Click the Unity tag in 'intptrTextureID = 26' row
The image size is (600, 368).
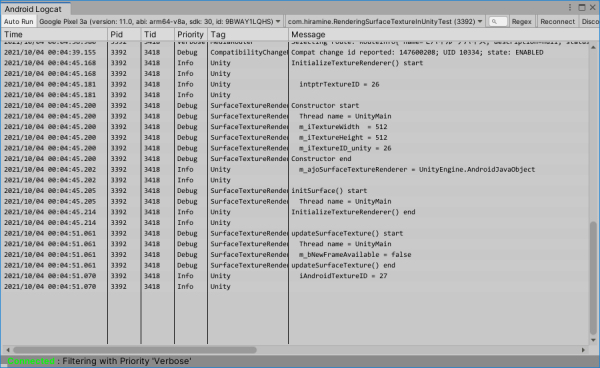point(220,85)
